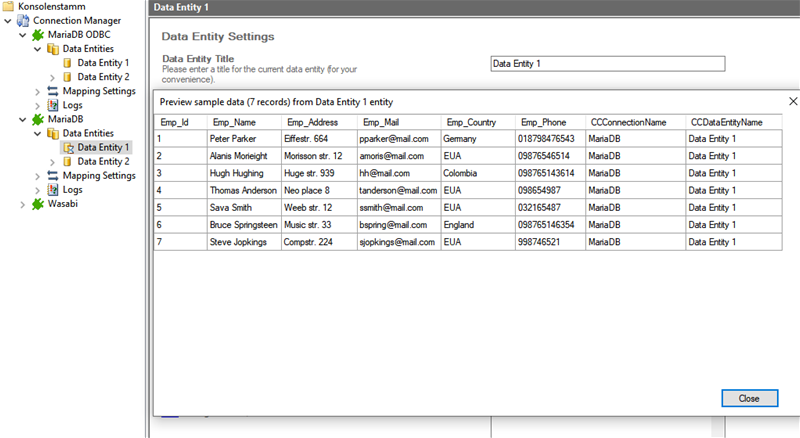Select Data Entities folder under MariaDB
The width and height of the screenshot is (800, 438).
pyautogui.click(x=53, y=133)
